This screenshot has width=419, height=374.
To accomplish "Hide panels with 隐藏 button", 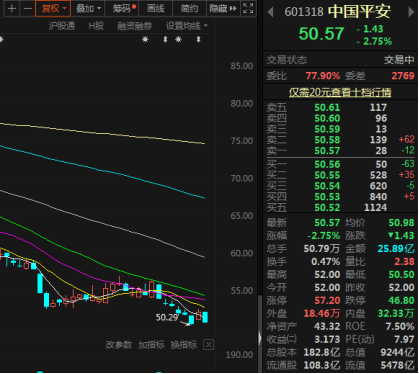I will click(x=223, y=8).
